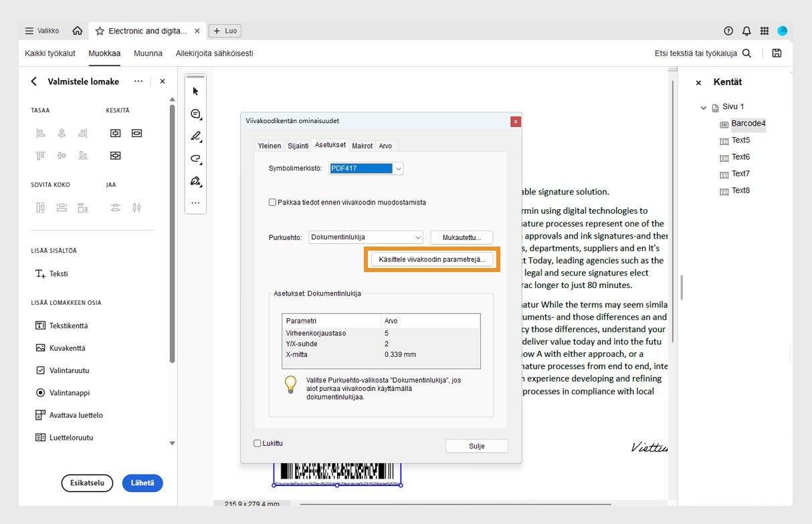Viewport: 812px width, 524px height.
Task: Open Valmistele lomake more options ellipsis
Action: tap(138, 81)
